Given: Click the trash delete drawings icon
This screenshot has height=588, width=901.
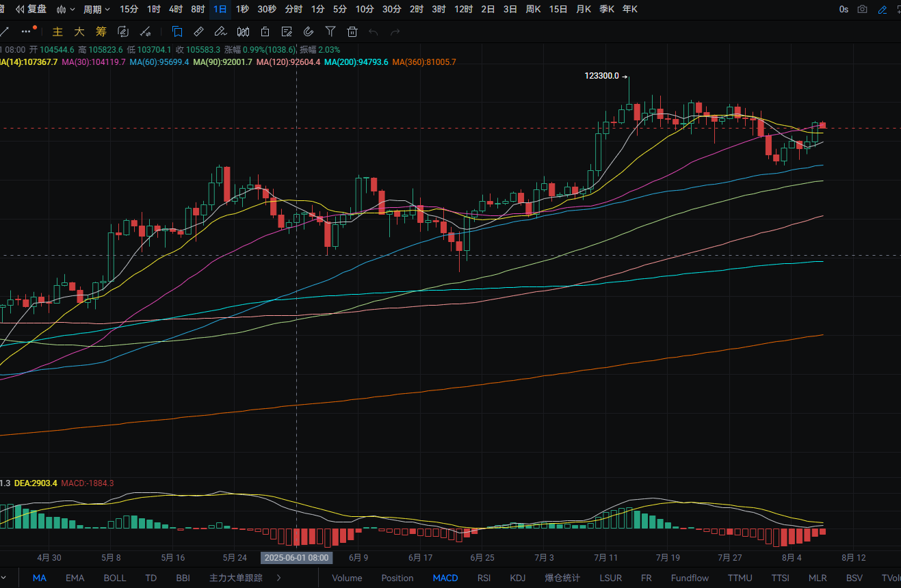Looking at the screenshot, I should tap(352, 31).
